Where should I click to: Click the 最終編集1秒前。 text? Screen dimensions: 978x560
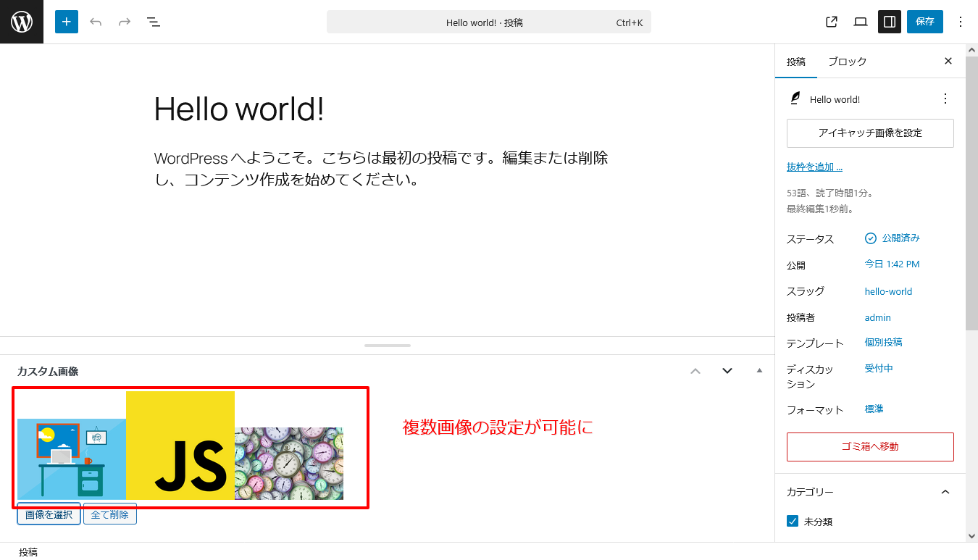820,209
